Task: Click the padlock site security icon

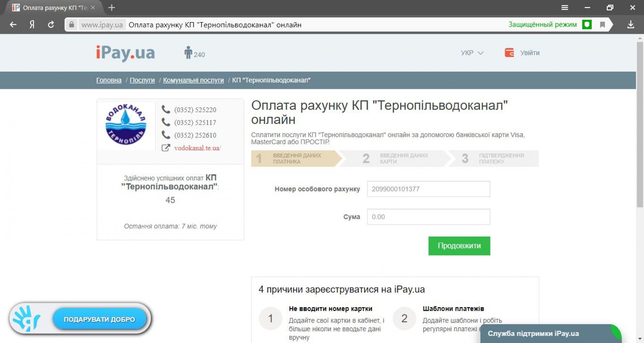Action: point(71,24)
